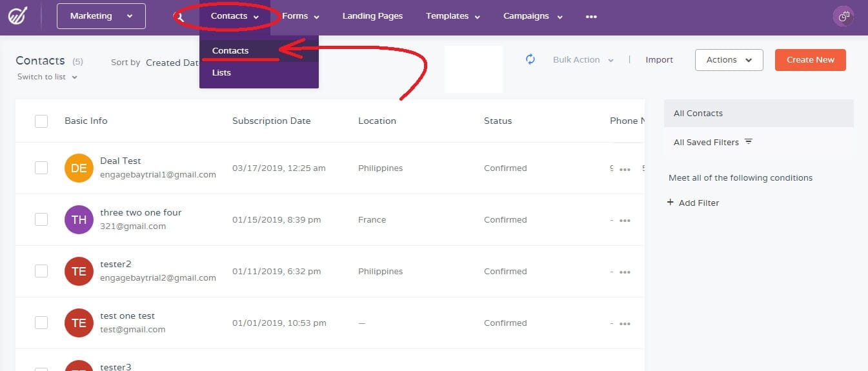Image resolution: width=868 pixels, height=371 pixels.
Task: Select Contacts in the dropdown submenu
Action: point(259,51)
